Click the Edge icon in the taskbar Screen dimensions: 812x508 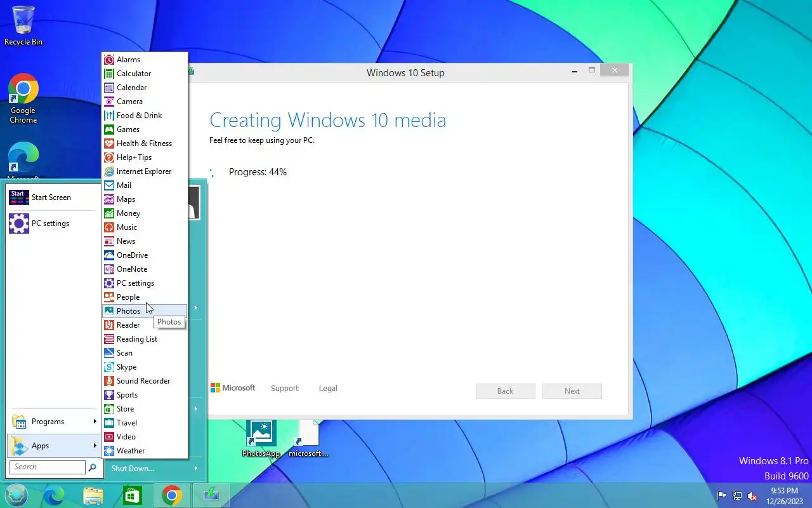(x=54, y=495)
